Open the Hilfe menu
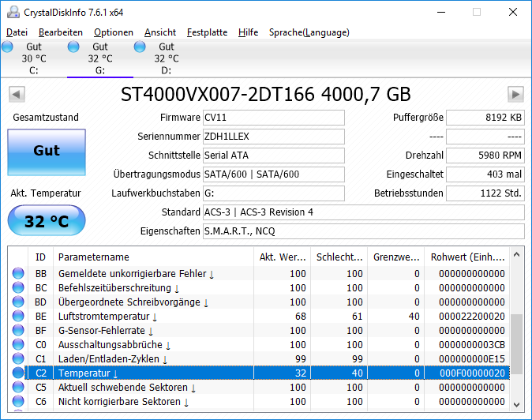 (248, 32)
